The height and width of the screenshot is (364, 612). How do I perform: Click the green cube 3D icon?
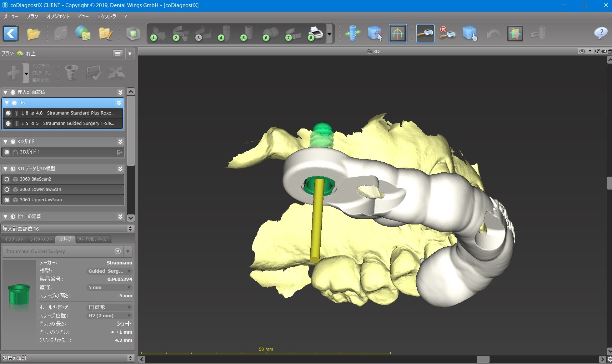pos(133,34)
